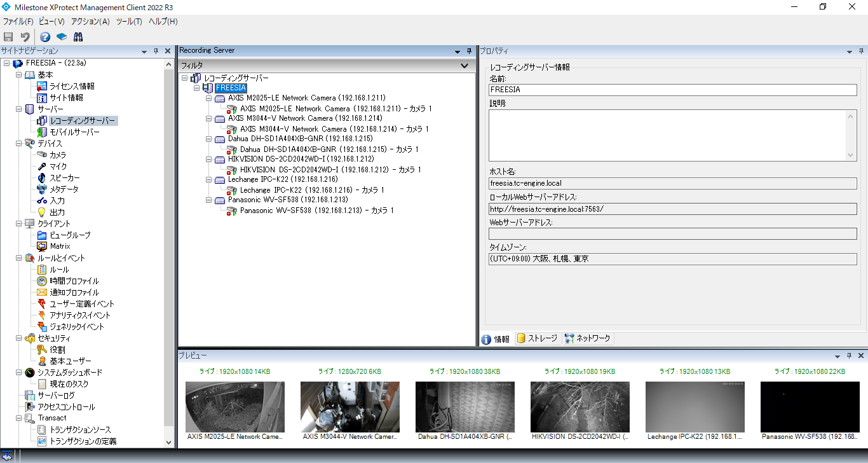This screenshot has width=868, height=463.
Task: Click the マイク microphone icon
Action: 42,167
